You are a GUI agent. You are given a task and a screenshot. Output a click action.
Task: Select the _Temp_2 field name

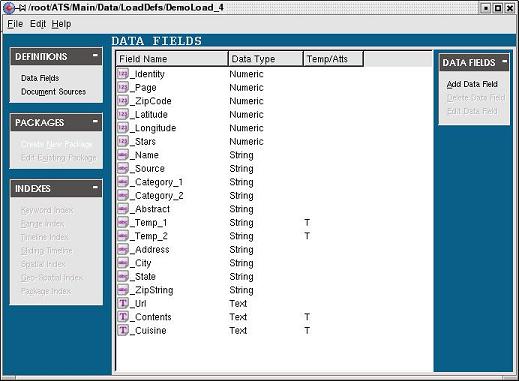point(149,236)
